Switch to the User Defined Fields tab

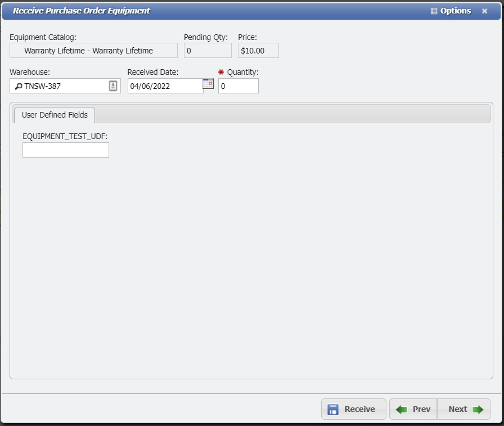(x=54, y=115)
